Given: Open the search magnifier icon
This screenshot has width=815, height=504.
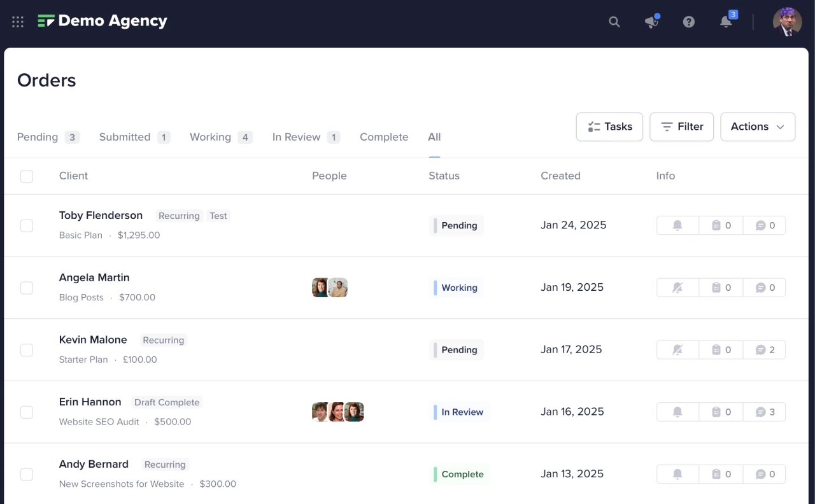Looking at the screenshot, I should click(614, 22).
